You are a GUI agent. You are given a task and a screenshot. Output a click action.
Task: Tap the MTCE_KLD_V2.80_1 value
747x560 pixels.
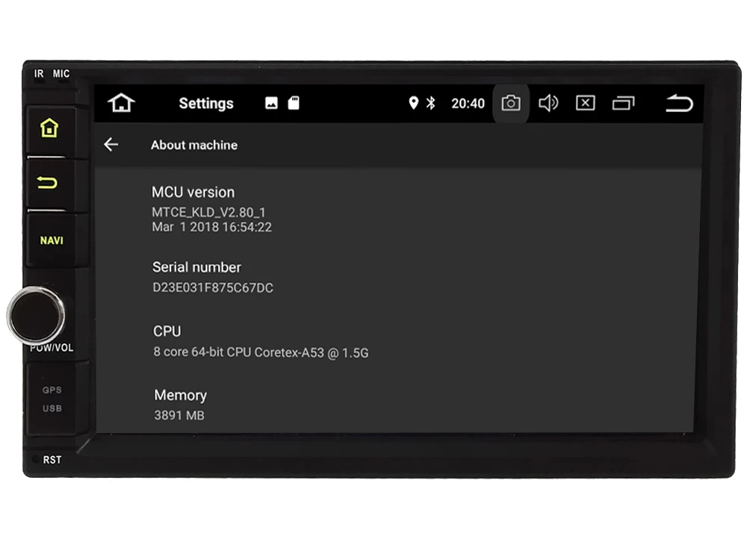208,212
